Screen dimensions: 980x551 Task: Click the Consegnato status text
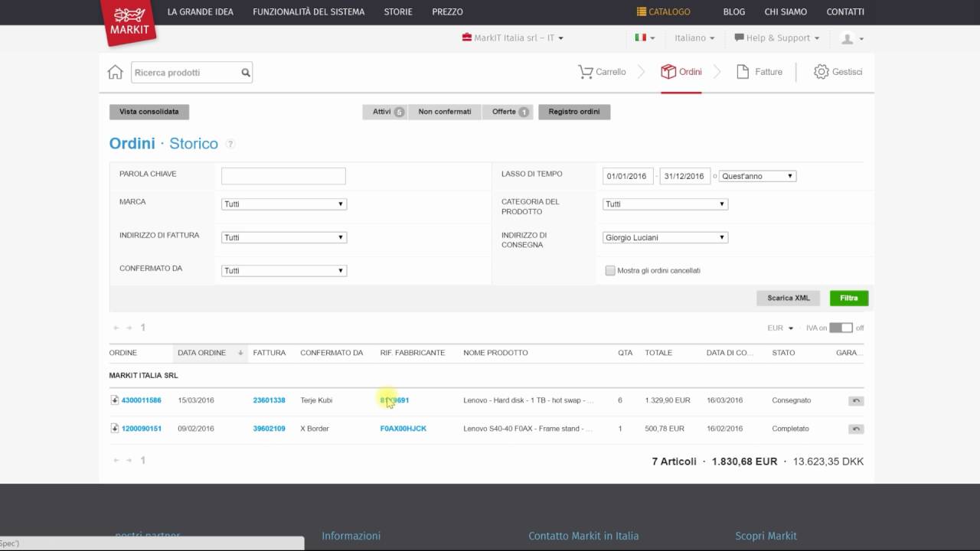[x=792, y=400]
